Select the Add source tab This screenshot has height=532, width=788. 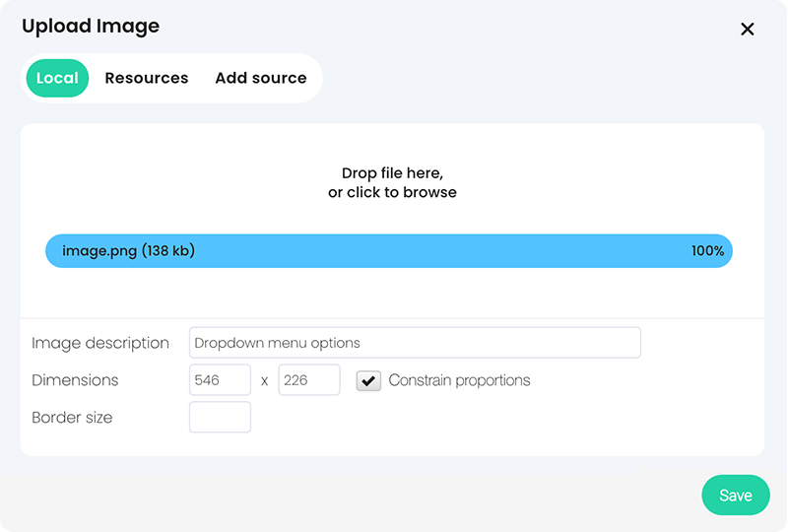[261, 78]
